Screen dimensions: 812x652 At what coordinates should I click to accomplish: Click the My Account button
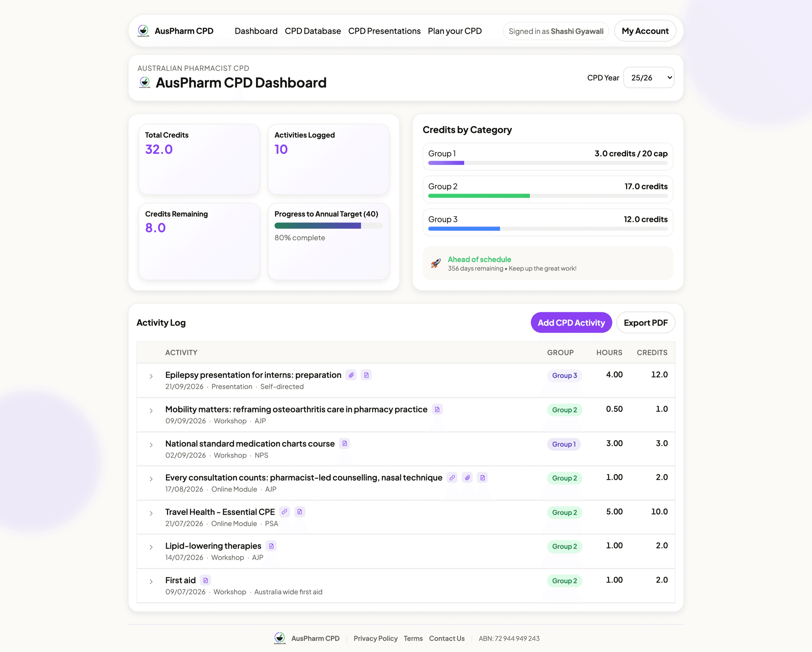[645, 31]
